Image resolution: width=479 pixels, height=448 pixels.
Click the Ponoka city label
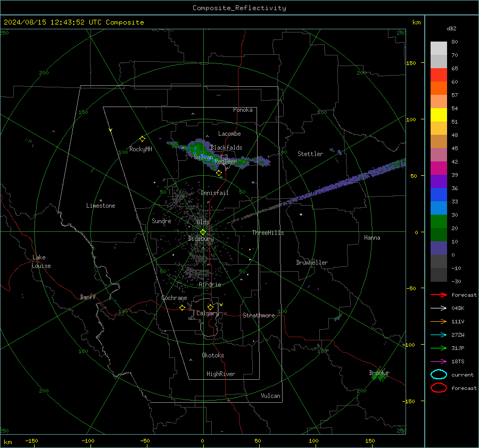[x=243, y=110]
